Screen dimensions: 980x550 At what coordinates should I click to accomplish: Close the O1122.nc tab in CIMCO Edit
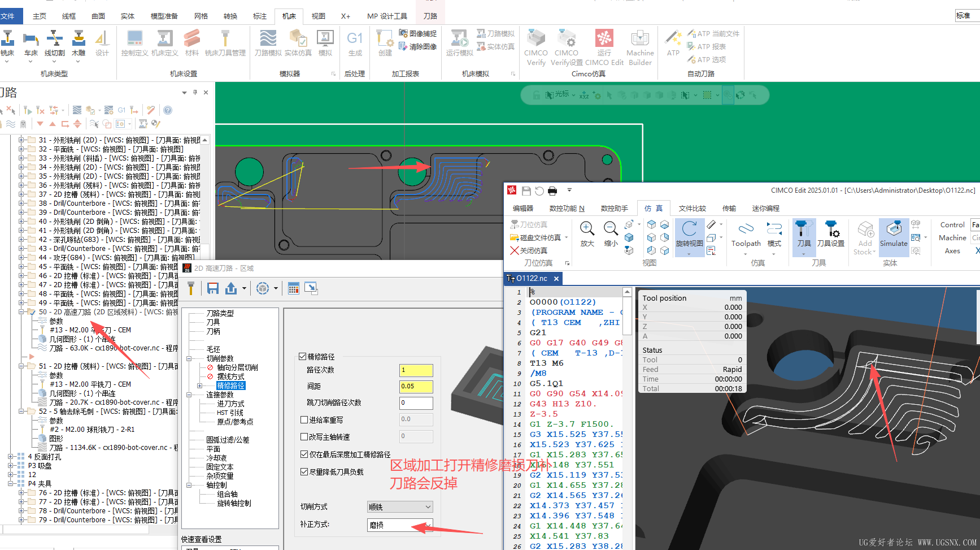[556, 279]
